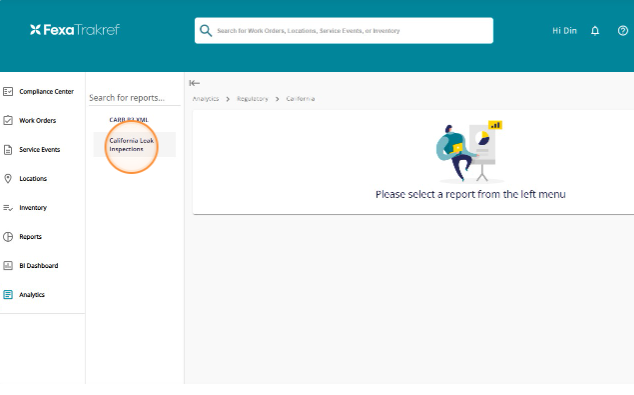Open the help question mark icon
The width and height of the screenshot is (634, 395).
point(623,31)
